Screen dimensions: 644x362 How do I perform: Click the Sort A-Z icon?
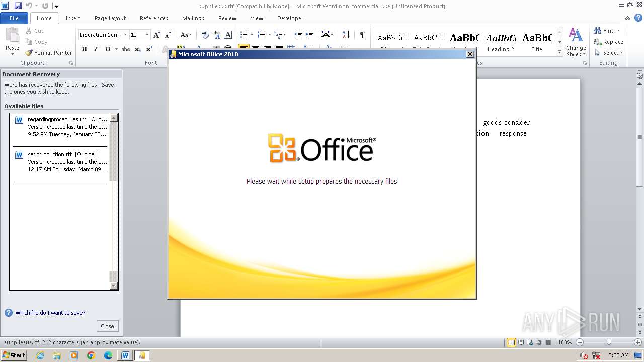(346, 35)
